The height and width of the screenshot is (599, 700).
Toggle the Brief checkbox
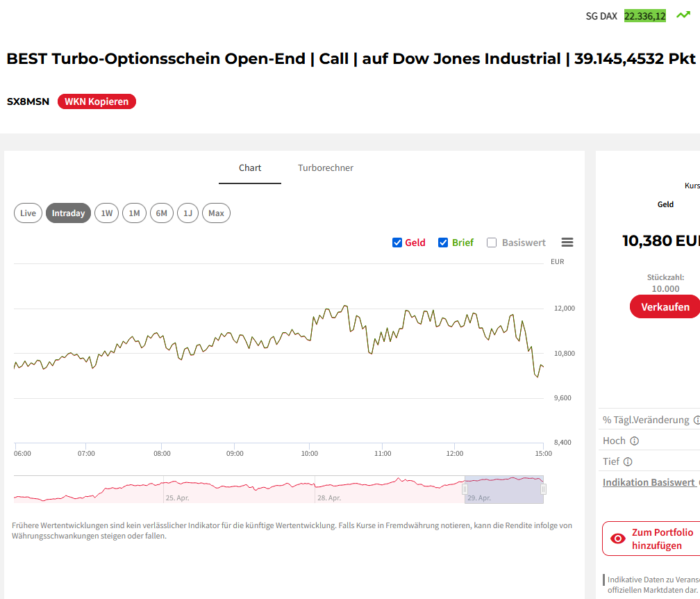443,243
